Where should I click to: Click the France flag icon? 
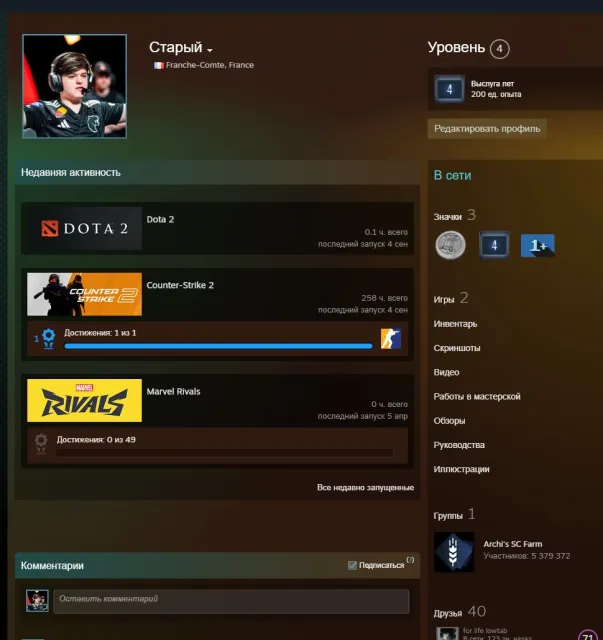pos(158,65)
